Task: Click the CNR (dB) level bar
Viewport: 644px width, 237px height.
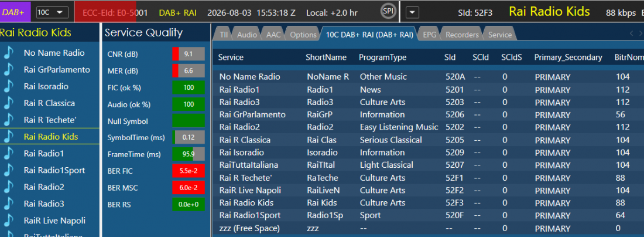Action: coord(189,54)
